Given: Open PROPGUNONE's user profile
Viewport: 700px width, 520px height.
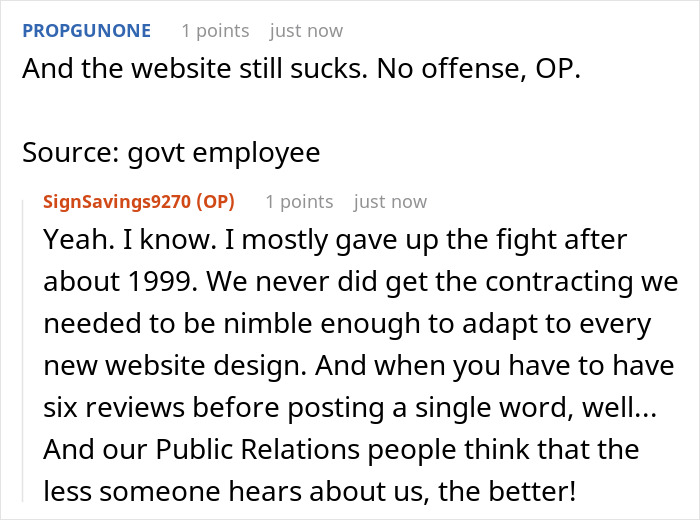Looking at the screenshot, I should coord(87,31).
